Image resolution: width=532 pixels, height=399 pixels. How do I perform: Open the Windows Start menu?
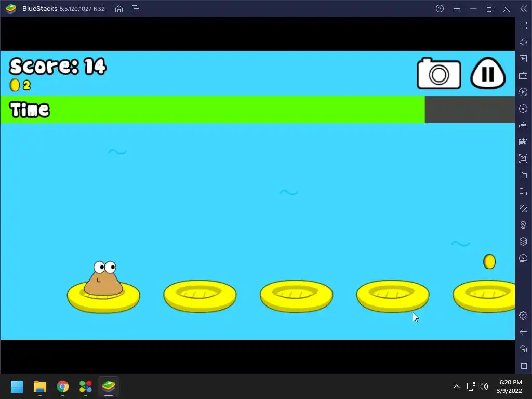click(x=17, y=387)
